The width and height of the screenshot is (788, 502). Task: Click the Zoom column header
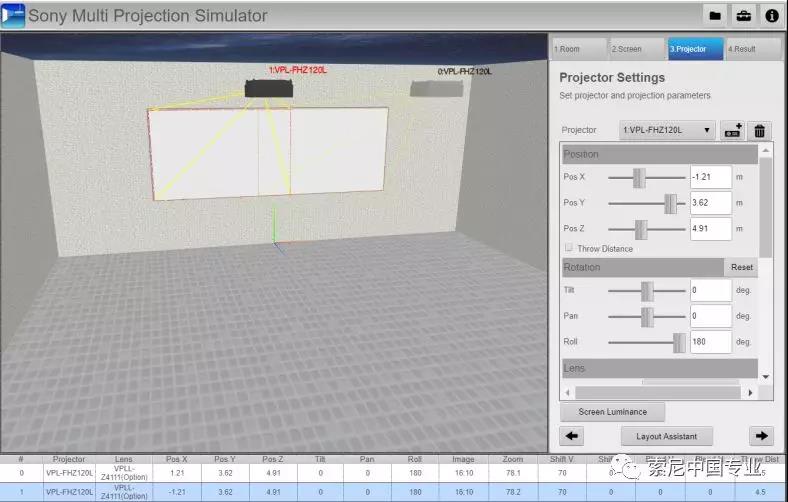click(513, 459)
